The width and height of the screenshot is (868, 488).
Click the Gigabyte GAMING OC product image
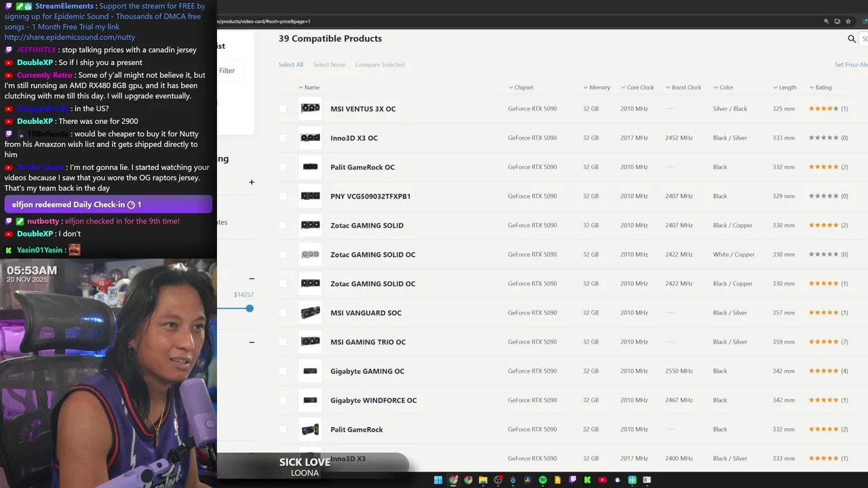coord(310,371)
